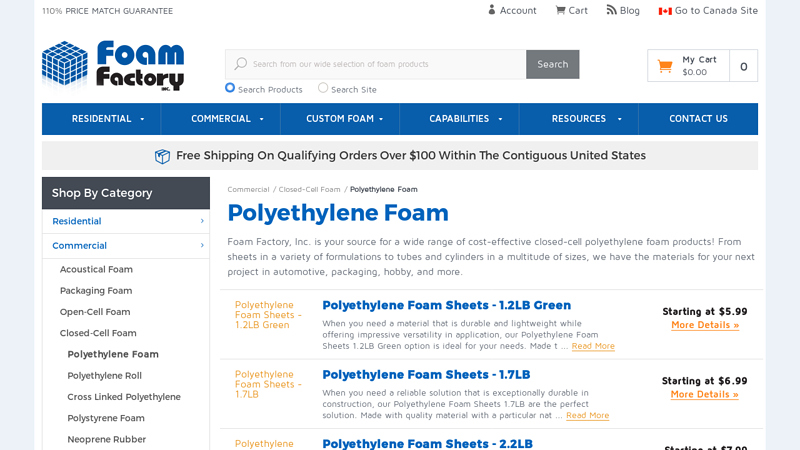The image size is (800, 450).
Task: Click the Search button
Action: [x=553, y=64]
